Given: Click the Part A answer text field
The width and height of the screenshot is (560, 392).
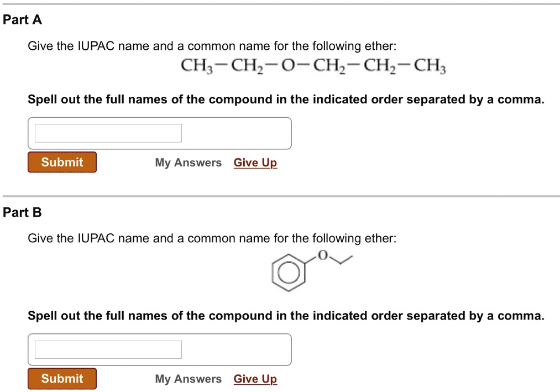Looking at the screenshot, I should pyautogui.click(x=108, y=133).
